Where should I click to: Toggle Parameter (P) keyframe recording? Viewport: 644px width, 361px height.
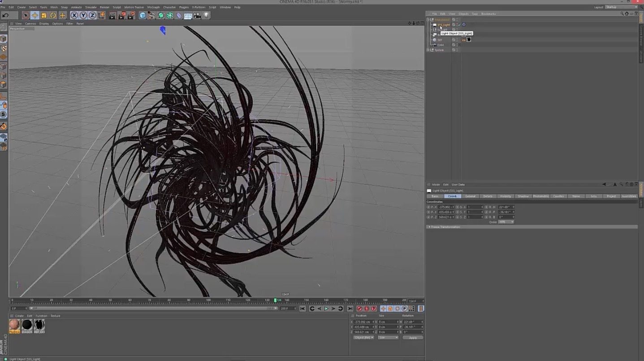pyautogui.click(x=404, y=309)
